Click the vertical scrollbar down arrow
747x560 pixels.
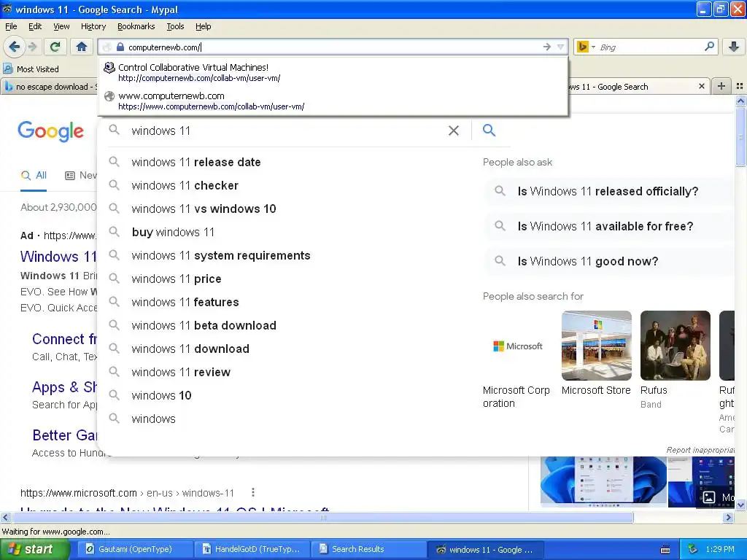741,505
